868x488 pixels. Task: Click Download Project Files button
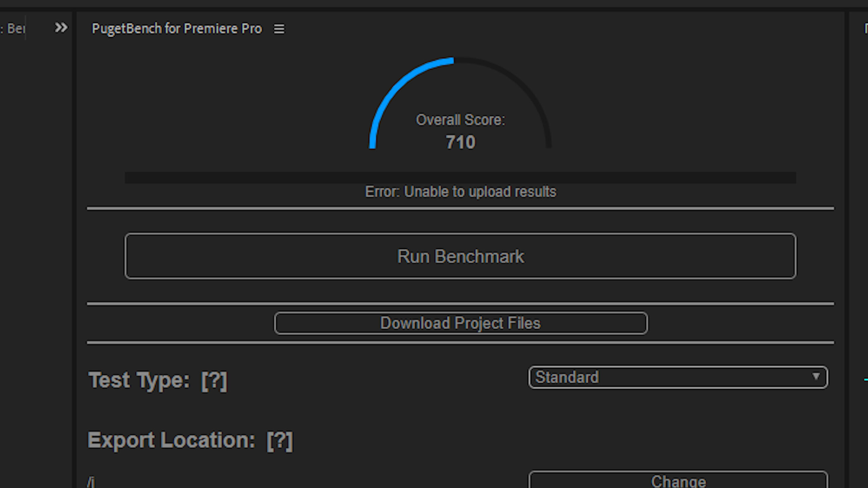tap(461, 323)
